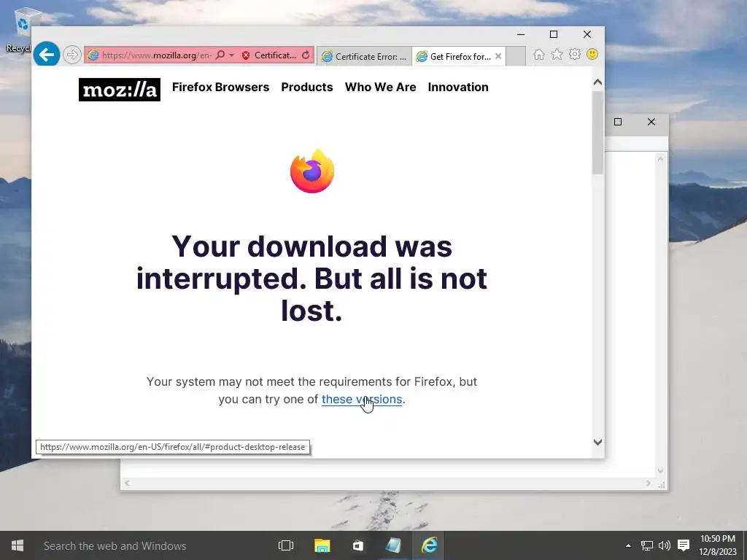Click the mozilla logo
The image size is (747, 560).
point(120,90)
